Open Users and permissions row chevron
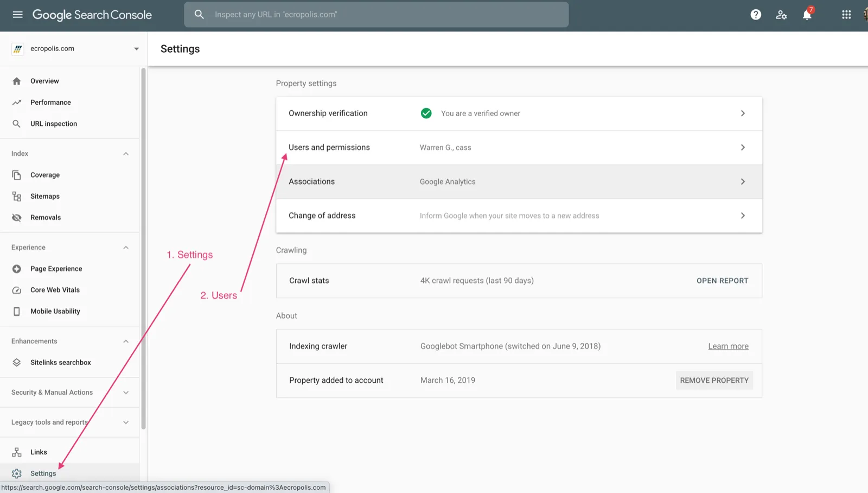 tap(743, 148)
